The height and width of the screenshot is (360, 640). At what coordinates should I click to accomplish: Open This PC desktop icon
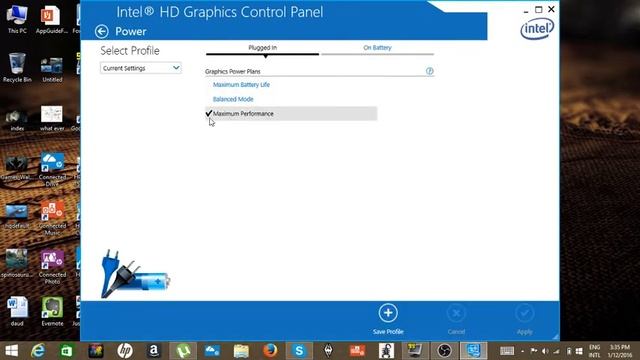click(x=17, y=19)
